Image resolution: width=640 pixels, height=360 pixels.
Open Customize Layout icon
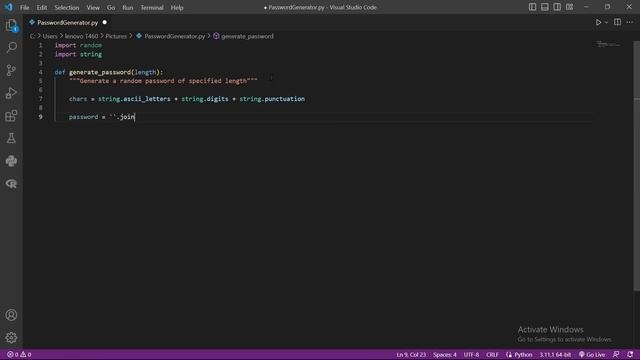(569, 7)
